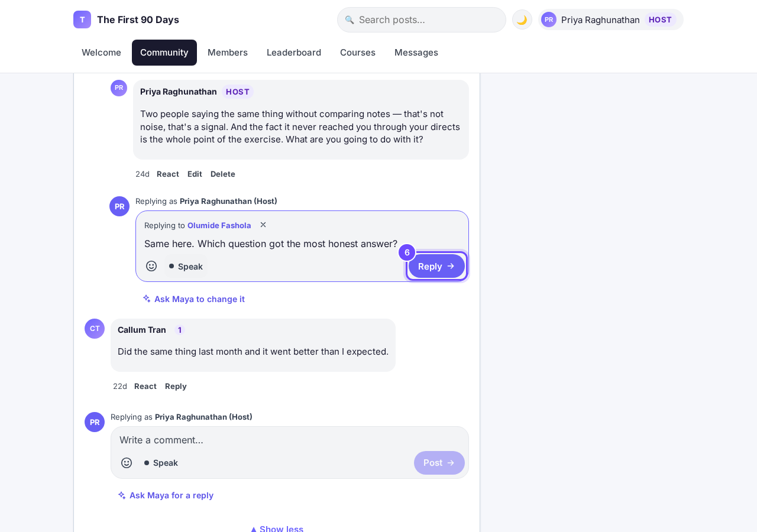Submit the reply with the Reply button
This screenshot has width=757, height=532.
pos(436,266)
